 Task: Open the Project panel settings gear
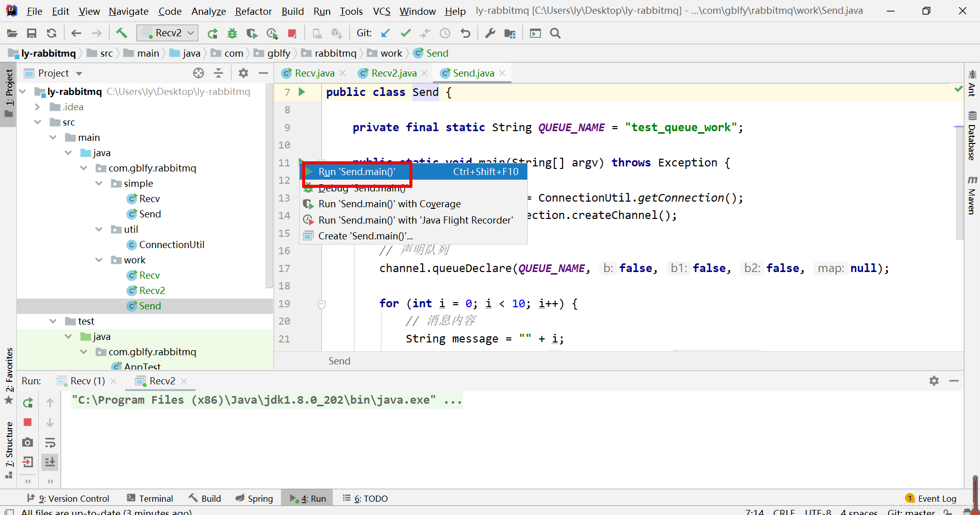pos(243,73)
